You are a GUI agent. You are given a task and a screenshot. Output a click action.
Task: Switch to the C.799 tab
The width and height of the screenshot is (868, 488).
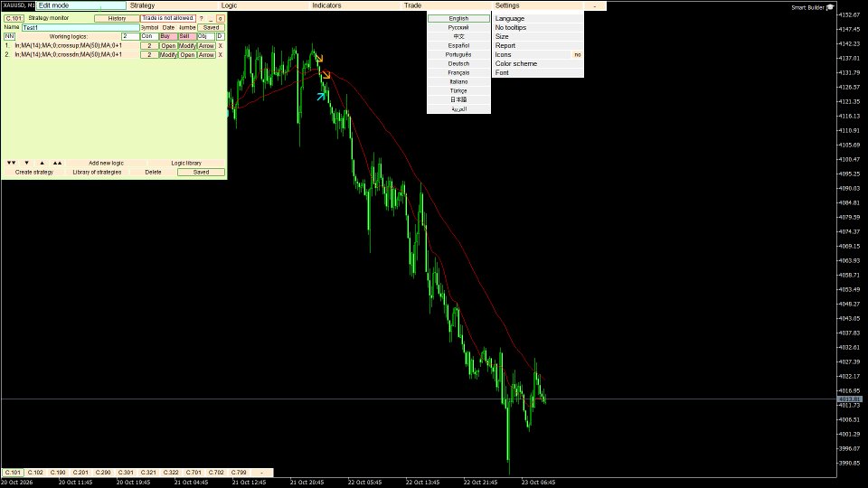coord(239,473)
